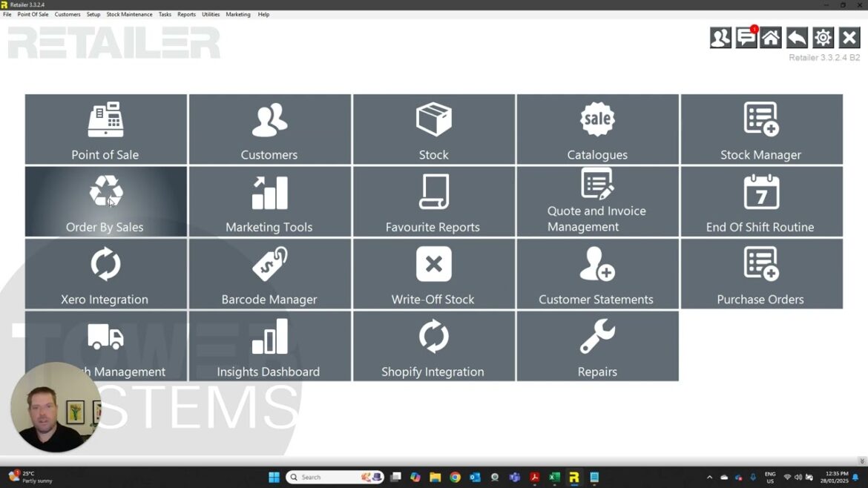
Task: Open Purchase Orders
Action: tap(761, 274)
